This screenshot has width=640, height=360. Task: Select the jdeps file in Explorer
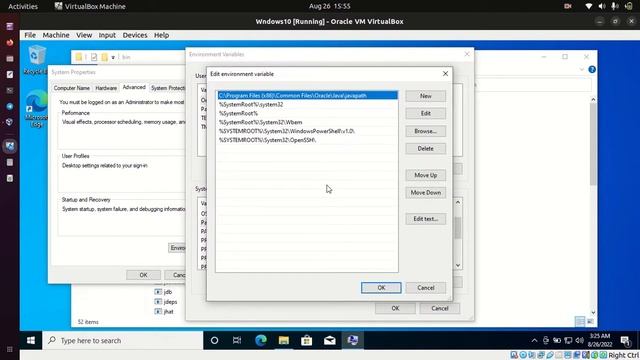pos(166,302)
